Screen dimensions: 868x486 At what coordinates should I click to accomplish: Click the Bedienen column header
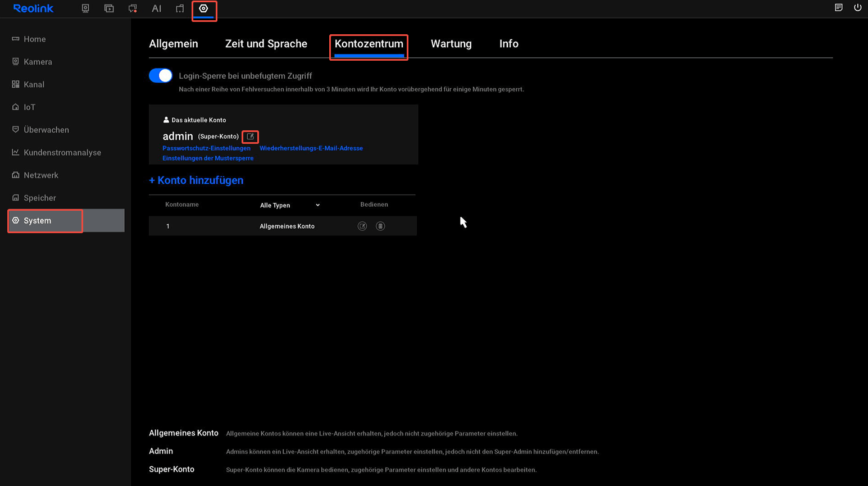click(x=374, y=205)
